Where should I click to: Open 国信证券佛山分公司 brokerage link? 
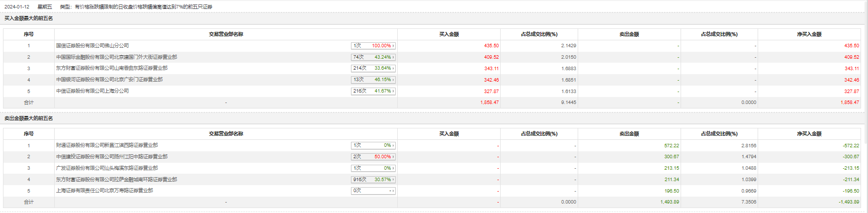click(x=92, y=46)
